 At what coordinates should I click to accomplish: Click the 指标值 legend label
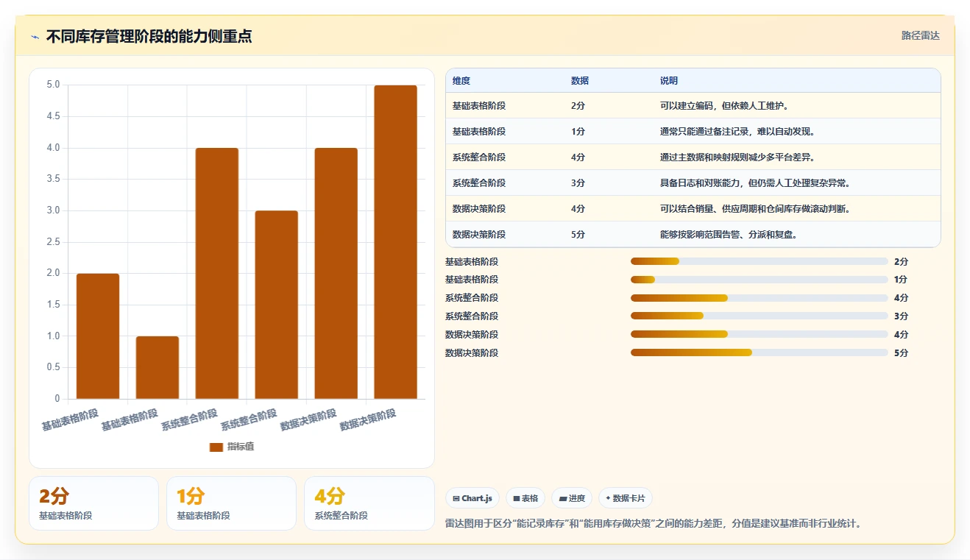[240, 447]
